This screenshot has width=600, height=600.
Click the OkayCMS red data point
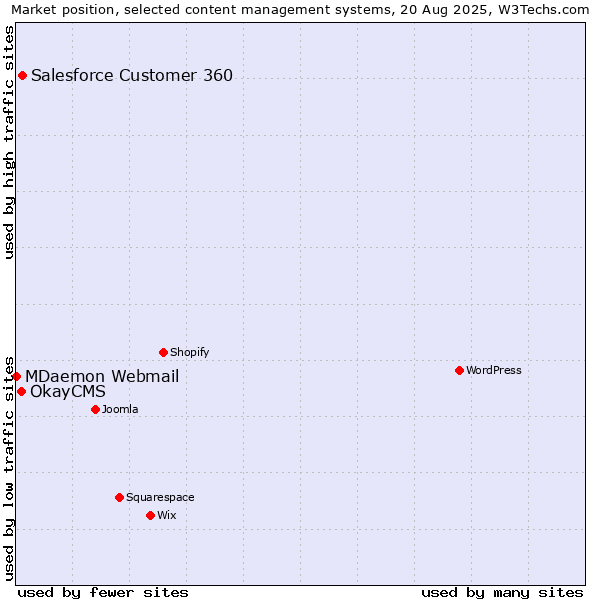[x=21, y=391]
